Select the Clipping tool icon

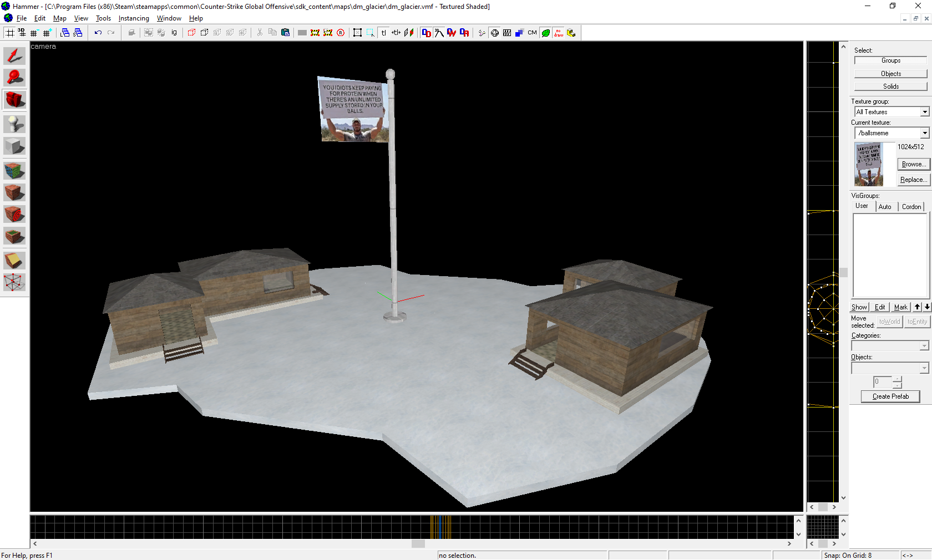coord(14,261)
